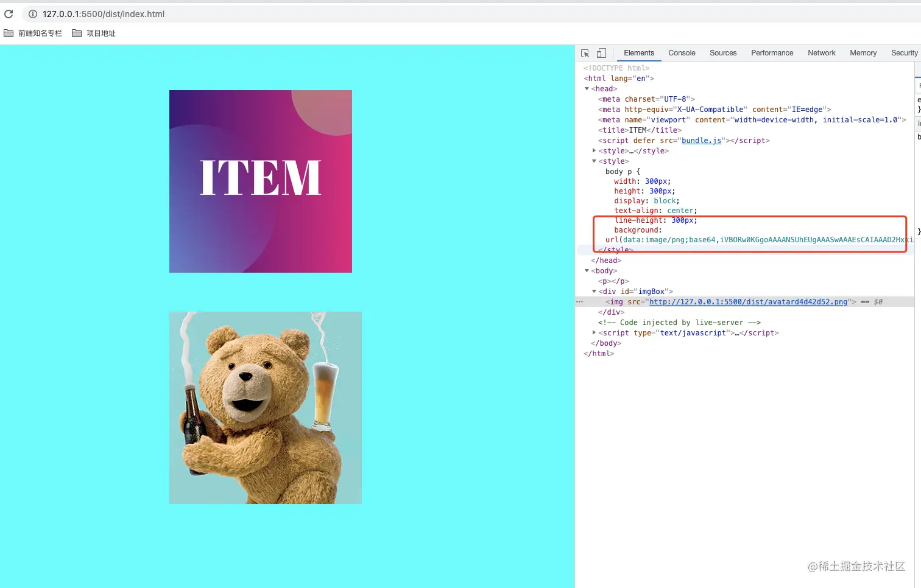
Task: Select the closing head tag row
Action: point(606,261)
